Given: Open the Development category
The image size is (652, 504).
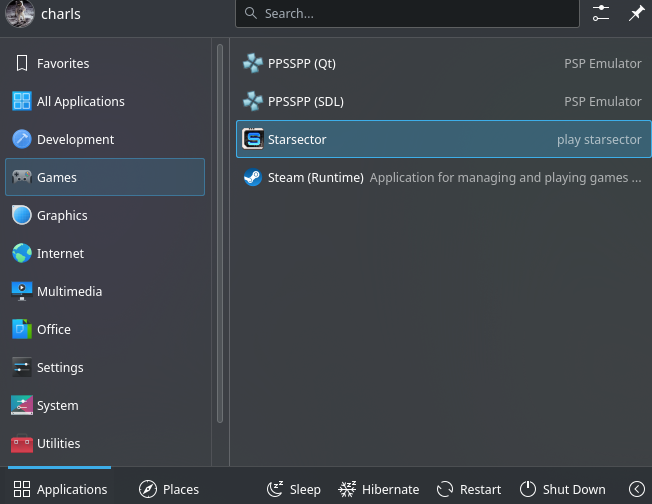Looking at the screenshot, I should [x=105, y=139].
